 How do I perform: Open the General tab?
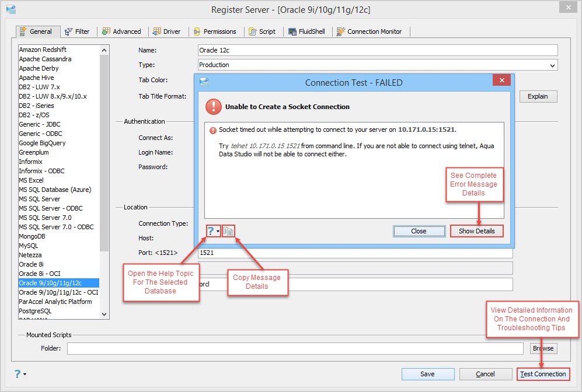click(x=38, y=32)
